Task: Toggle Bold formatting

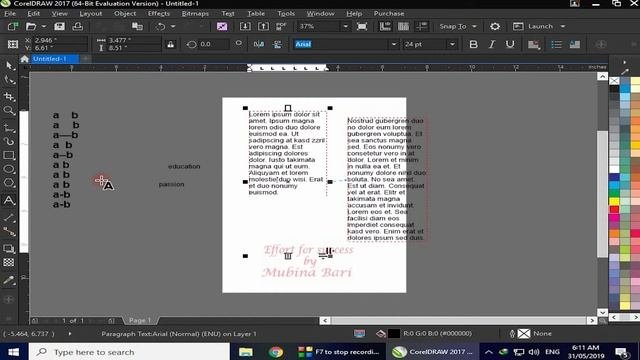Action: (x=473, y=44)
